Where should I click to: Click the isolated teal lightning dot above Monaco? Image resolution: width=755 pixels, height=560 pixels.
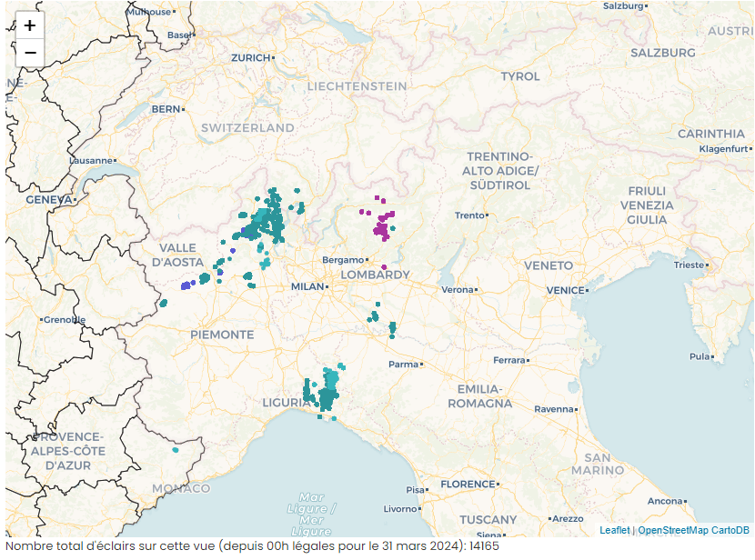(x=176, y=450)
